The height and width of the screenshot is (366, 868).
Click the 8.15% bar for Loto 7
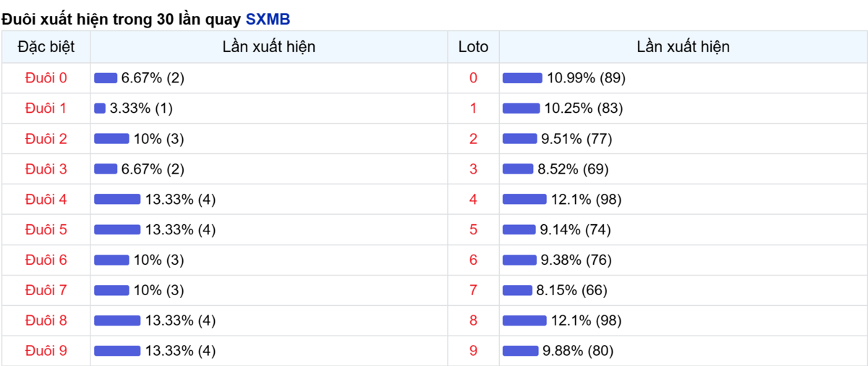(x=517, y=291)
